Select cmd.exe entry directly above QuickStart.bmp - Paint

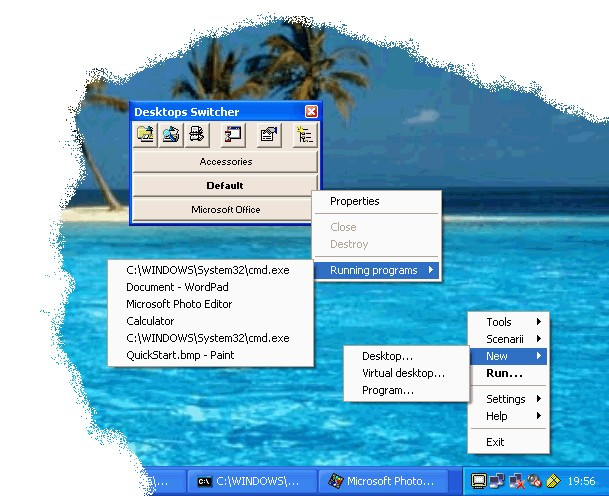211,338
